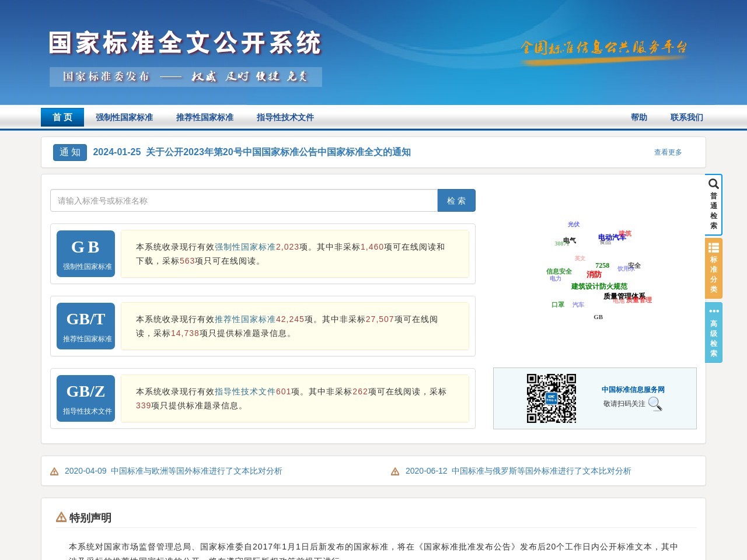Viewport: 747px width, 560px height.
Task: Open the 帮助 menu item
Action: click(638, 117)
